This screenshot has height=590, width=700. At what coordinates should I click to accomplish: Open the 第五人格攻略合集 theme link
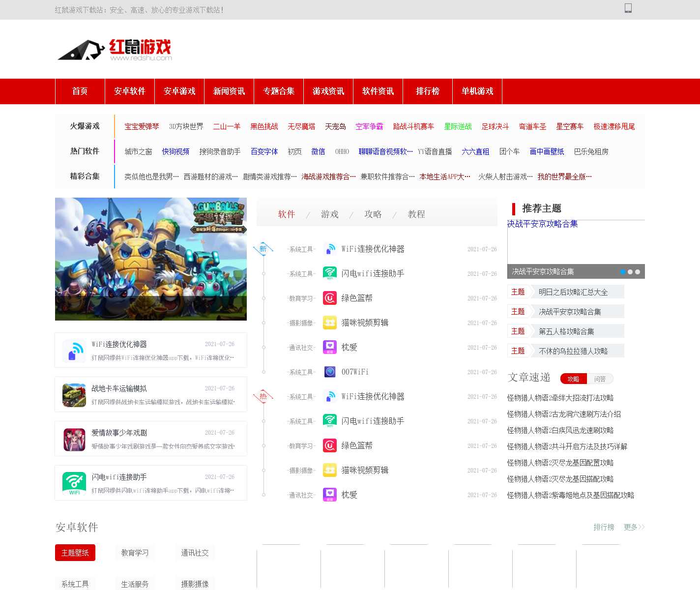click(x=566, y=331)
